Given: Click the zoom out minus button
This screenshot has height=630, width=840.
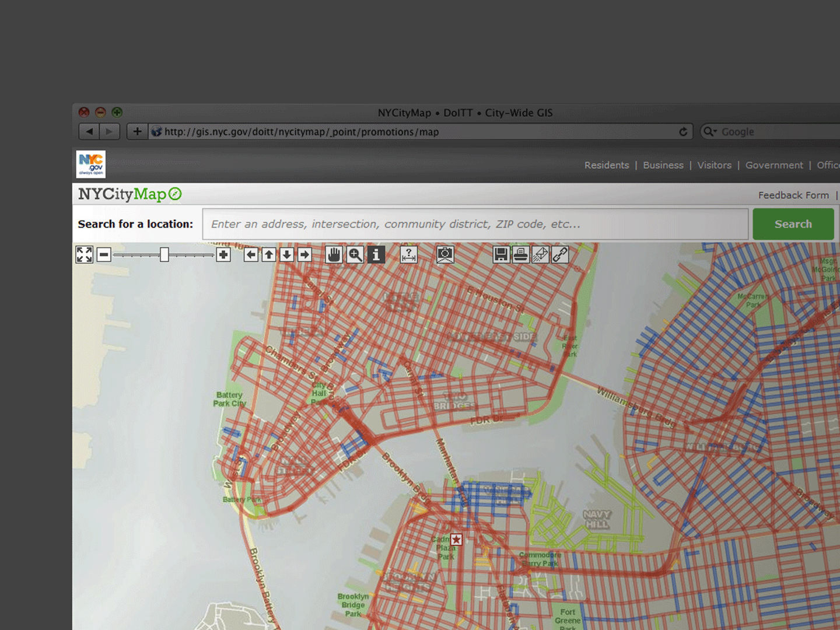Looking at the screenshot, I should pos(104,254).
